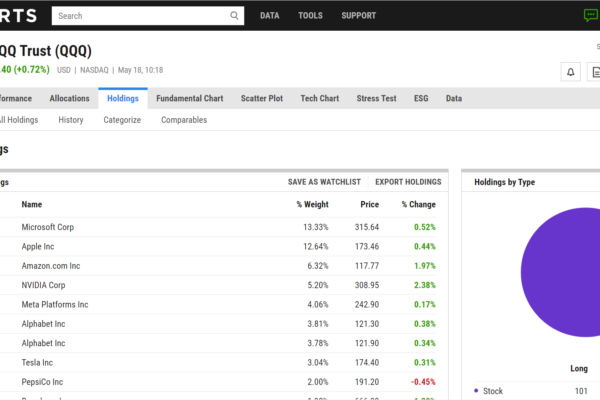Sort by the Price column header
The image size is (600, 400).
[370, 204]
